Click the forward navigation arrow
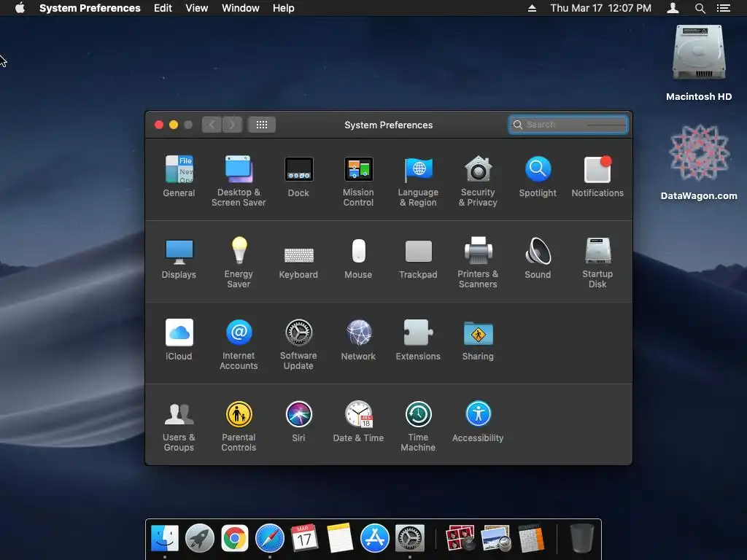This screenshot has width=747, height=560. point(232,125)
